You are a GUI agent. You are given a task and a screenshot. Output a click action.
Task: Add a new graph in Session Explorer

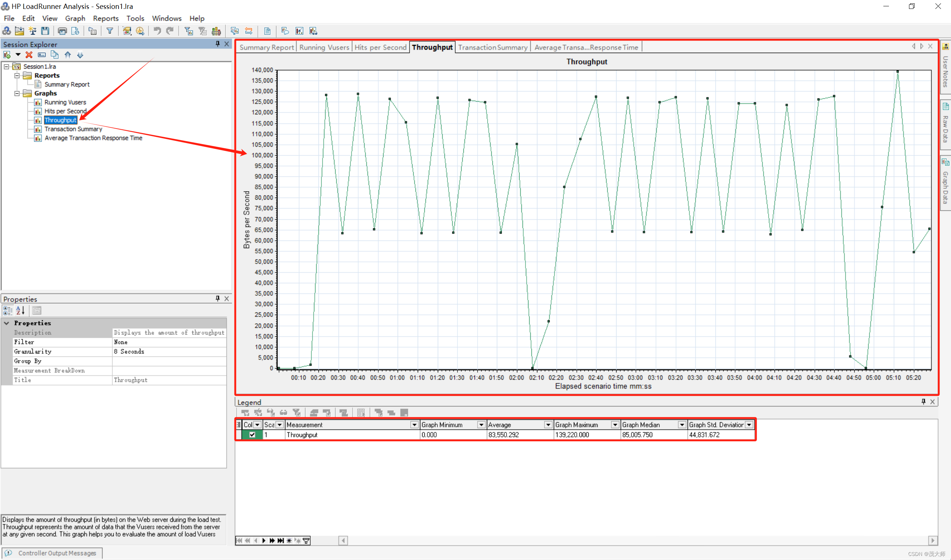(x=6, y=55)
